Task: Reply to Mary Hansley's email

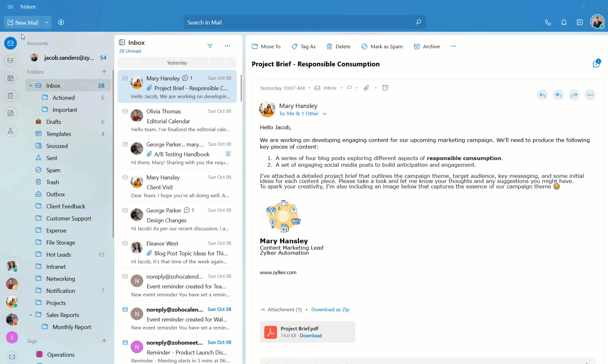Action: (x=542, y=95)
